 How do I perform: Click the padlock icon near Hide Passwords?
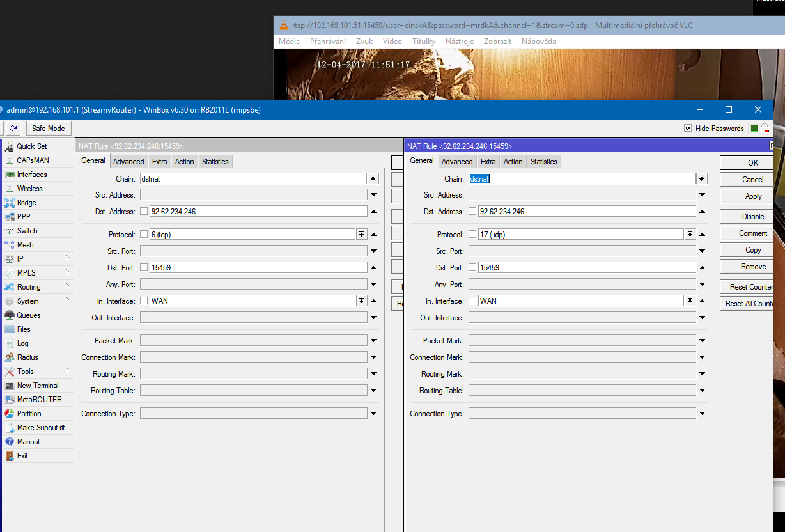765,128
